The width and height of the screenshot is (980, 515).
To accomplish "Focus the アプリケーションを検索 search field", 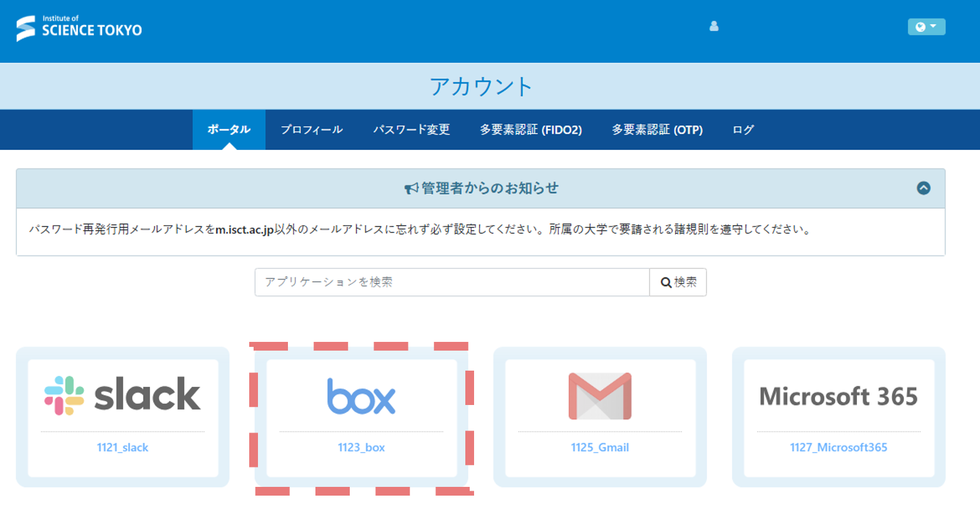I will pos(452,282).
